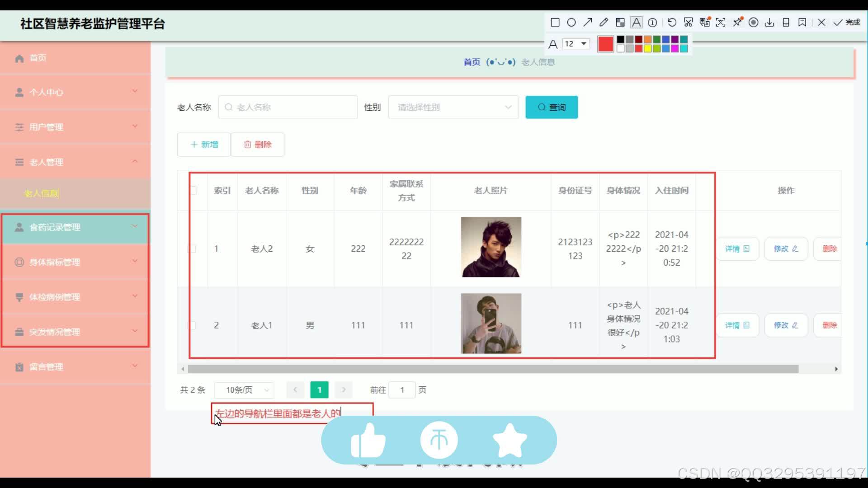Click the 首页 breadcrumb link

click(472, 62)
